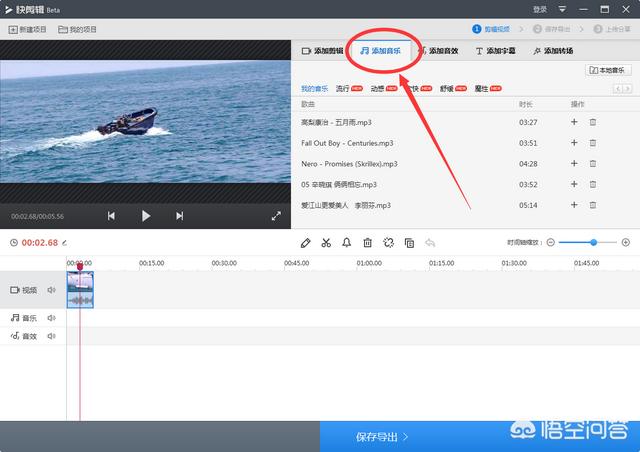Zoom in timeline with plus button
The width and height of the screenshot is (640, 452).
(x=626, y=243)
